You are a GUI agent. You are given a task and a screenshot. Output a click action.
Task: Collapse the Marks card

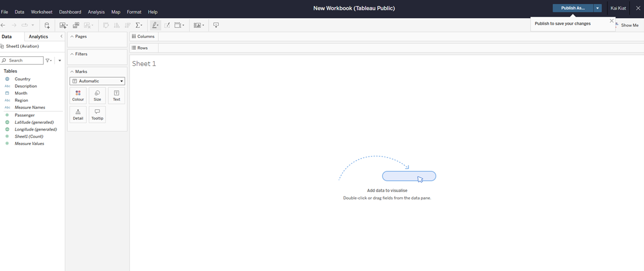click(72, 72)
